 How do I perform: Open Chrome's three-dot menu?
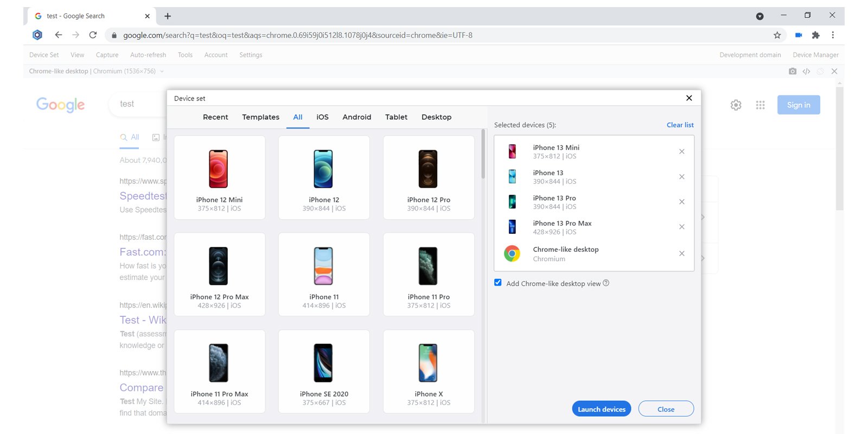click(833, 35)
